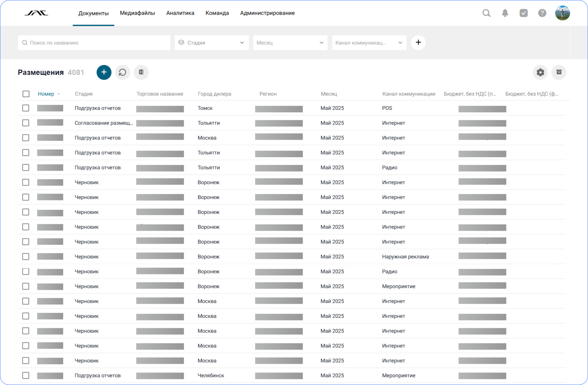The width and height of the screenshot is (588, 385).
Task: Export placements to Excel
Action: tap(141, 72)
